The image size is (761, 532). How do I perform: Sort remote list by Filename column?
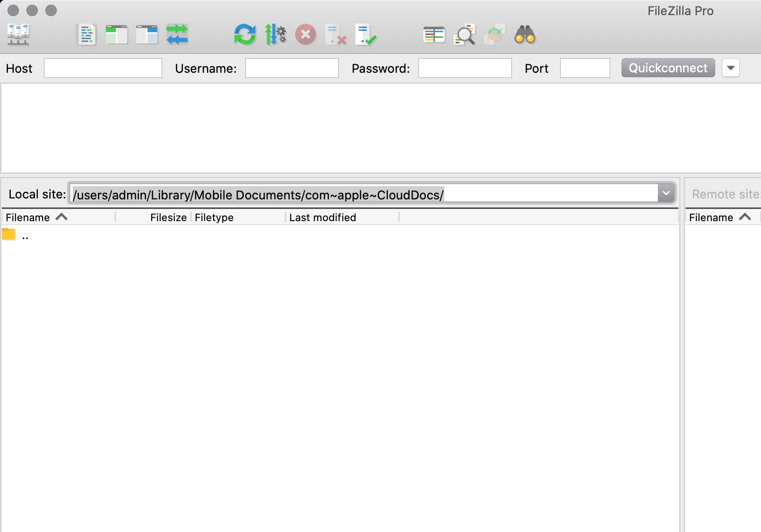pyautogui.click(x=723, y=217)
